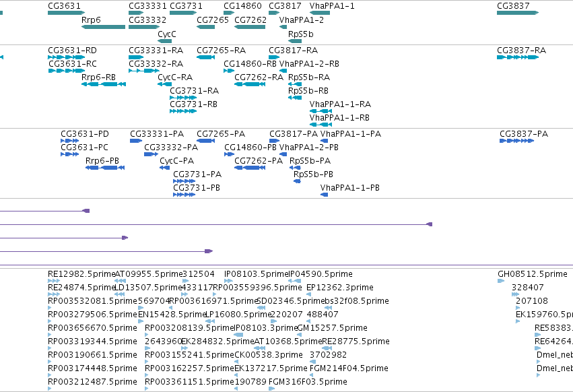Select the CG3731-RA transcript
The width and height of the screenshot is (573, 392).
coord(183,98)
